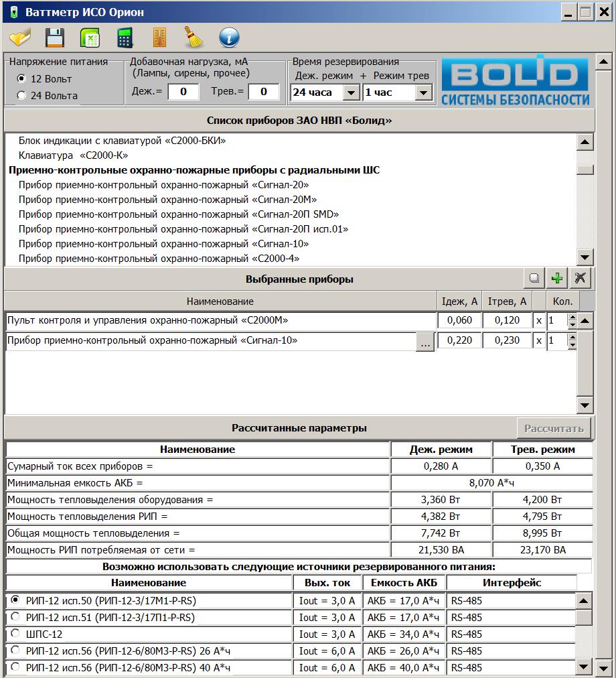Click the delete selected device icon

[x=581, y=278]
